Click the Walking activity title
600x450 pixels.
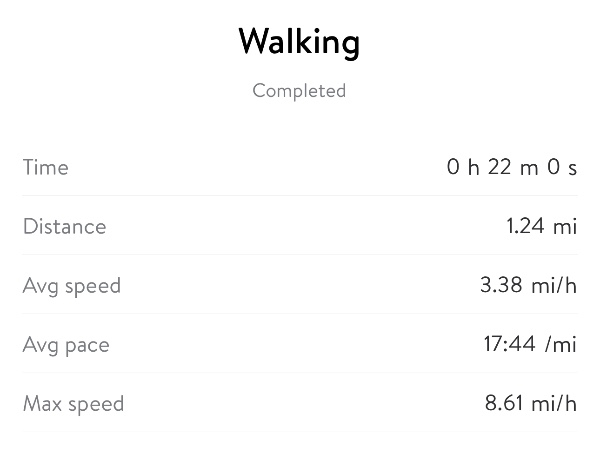point(299,42)
